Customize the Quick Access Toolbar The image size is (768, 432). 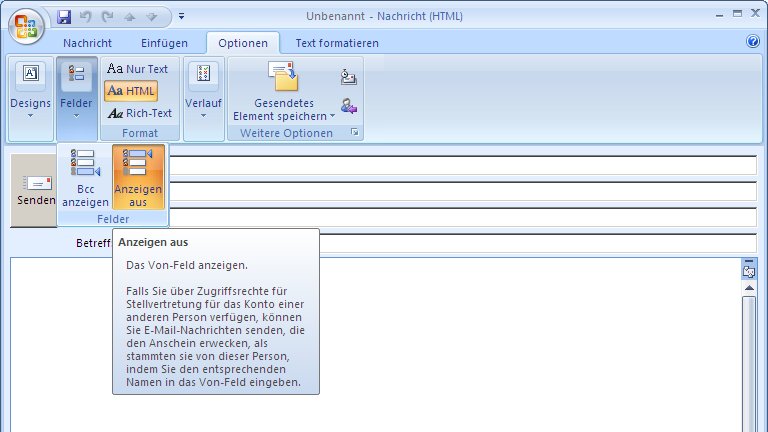181,16
